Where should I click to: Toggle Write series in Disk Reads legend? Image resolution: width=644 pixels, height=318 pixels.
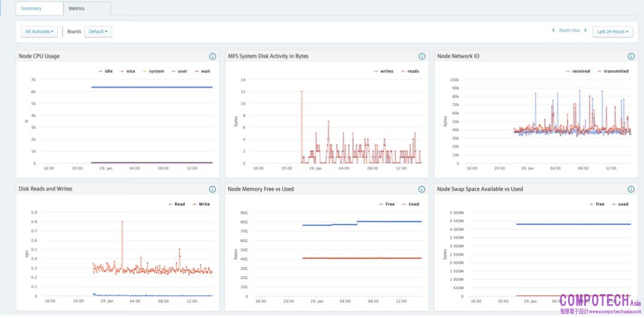click(x=202, y=204)
